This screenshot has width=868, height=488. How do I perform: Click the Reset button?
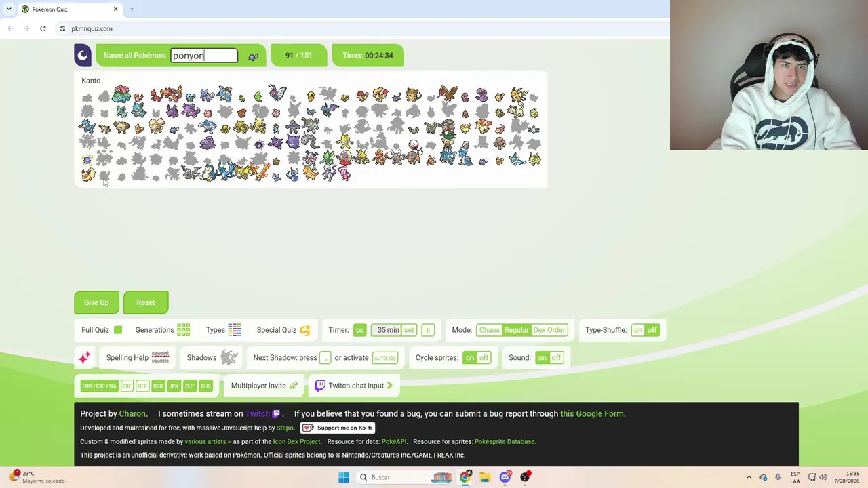pos(146,302)
